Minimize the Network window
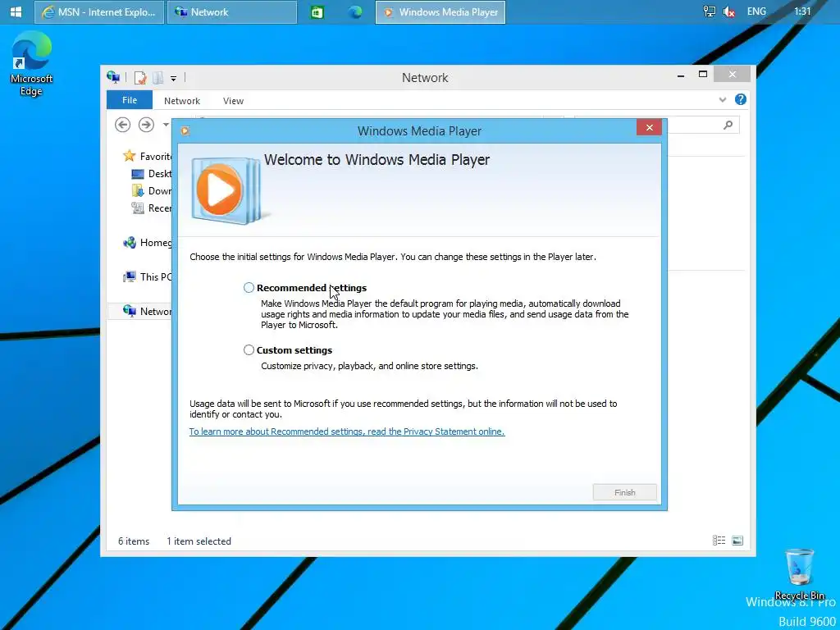The image size is (840, 630). 681,75
